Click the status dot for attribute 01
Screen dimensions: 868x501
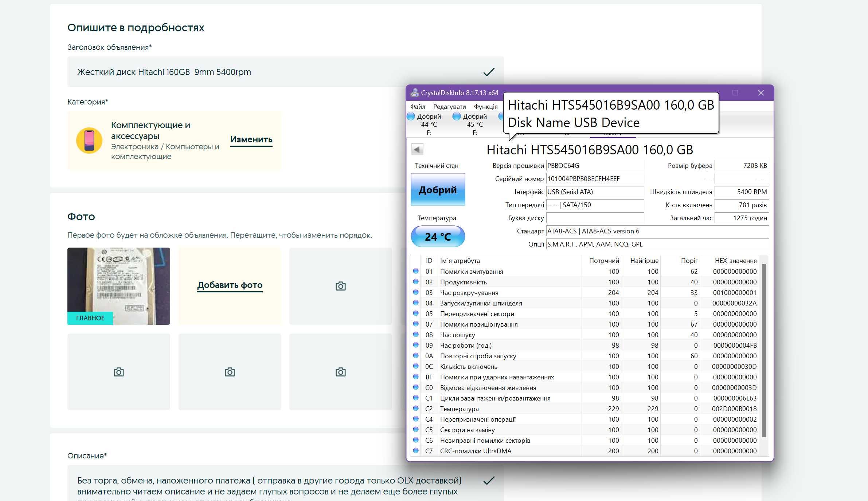[415, 271]
